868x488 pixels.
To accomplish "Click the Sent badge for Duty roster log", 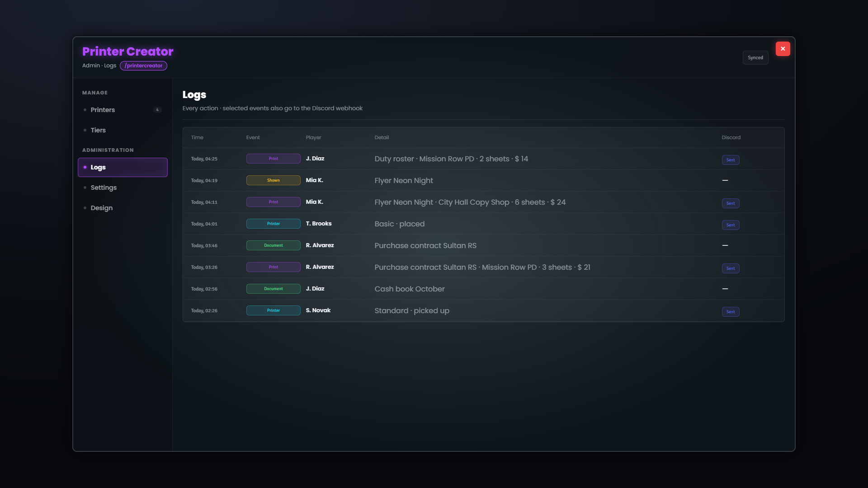I will click(731, 160).
